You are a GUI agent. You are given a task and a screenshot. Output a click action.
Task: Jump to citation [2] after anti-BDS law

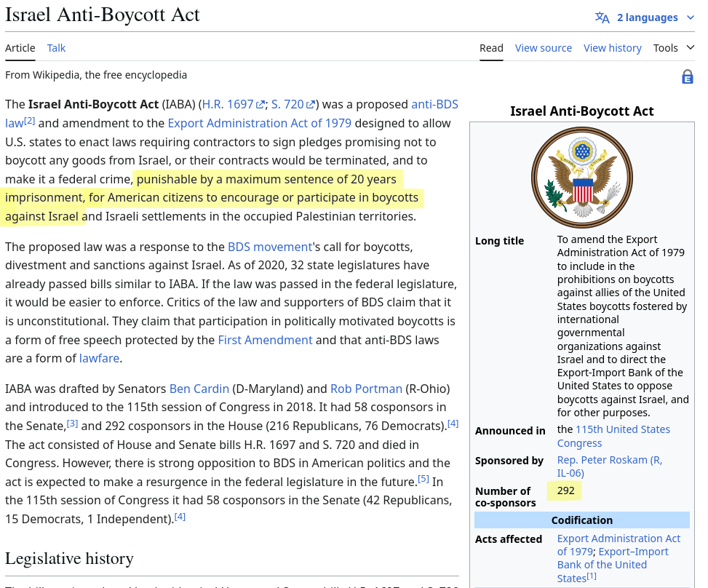(29, 121)
